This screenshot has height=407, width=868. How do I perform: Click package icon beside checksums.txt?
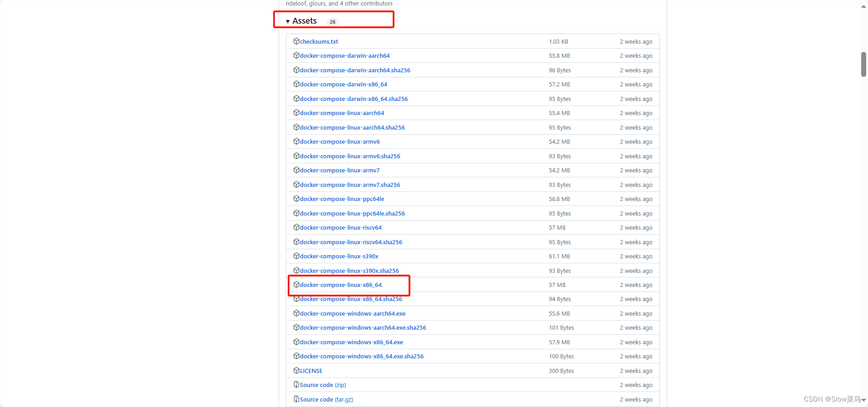[296, 41]
